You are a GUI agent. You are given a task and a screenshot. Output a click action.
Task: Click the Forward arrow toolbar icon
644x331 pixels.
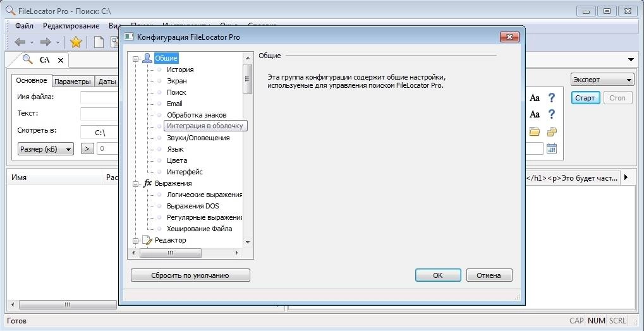(46, 42)
